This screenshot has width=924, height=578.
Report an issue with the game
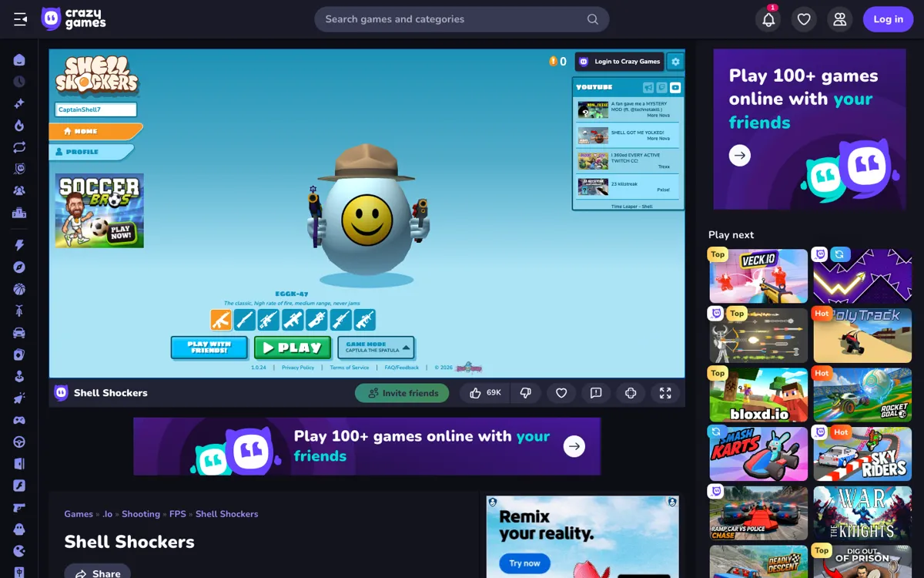pyautogui.click(x=596, y=393)
